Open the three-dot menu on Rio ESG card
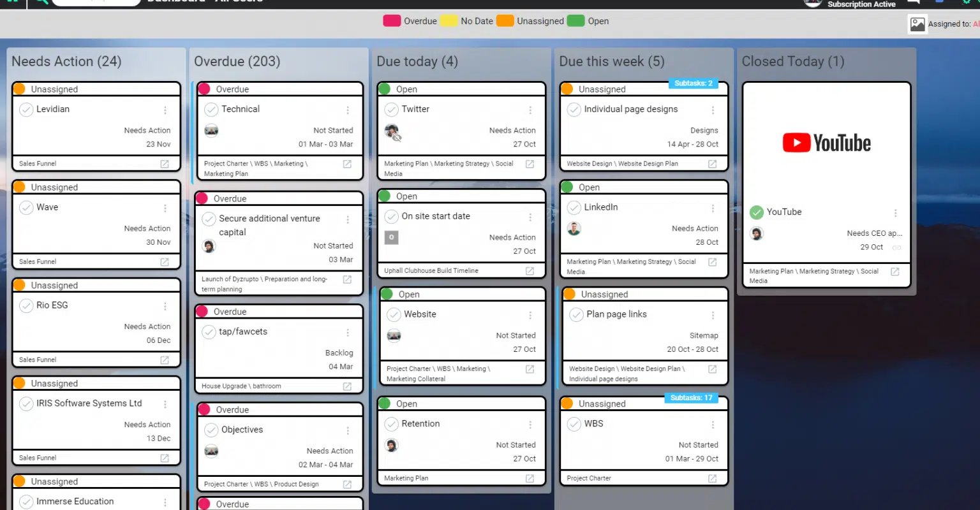The image size is (980, 510). pos(165,306)
